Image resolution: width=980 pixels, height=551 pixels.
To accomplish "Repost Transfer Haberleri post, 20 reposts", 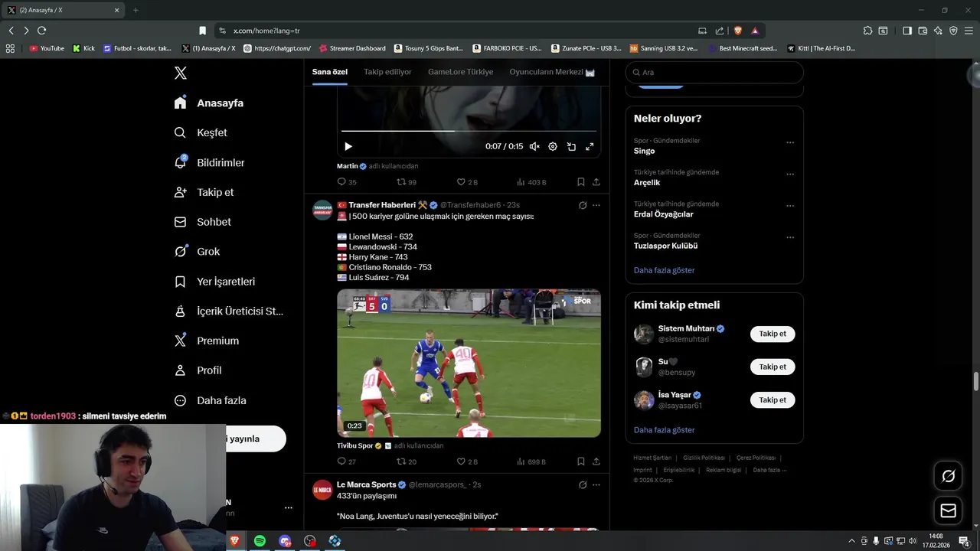I will coord(407,461).
